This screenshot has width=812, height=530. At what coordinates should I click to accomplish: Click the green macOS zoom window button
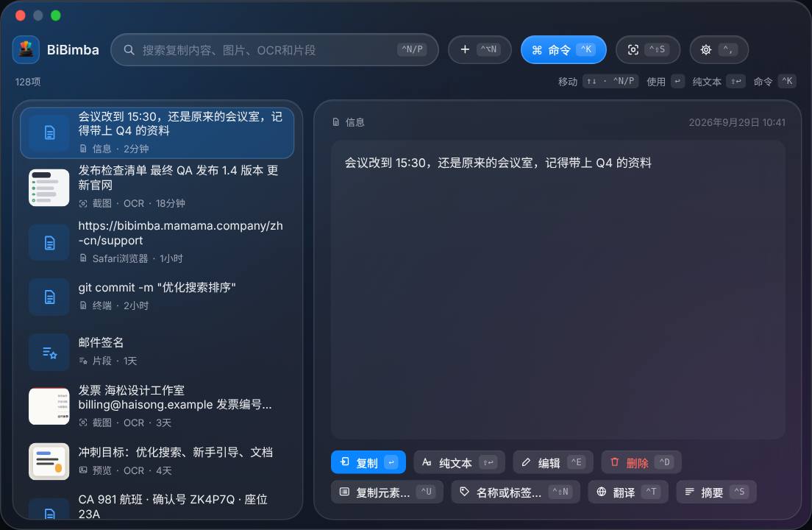pyautogui.click(x=55, y=15)
